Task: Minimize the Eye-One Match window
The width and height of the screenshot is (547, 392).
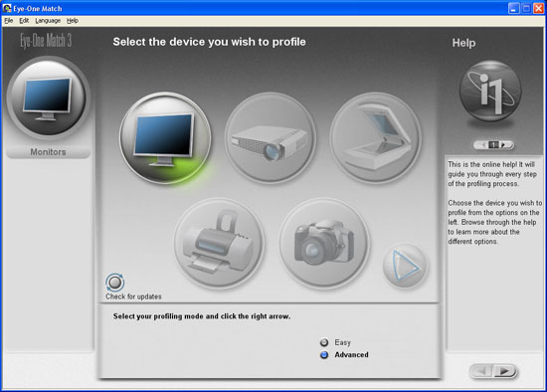Action: (x=513, y=8)
